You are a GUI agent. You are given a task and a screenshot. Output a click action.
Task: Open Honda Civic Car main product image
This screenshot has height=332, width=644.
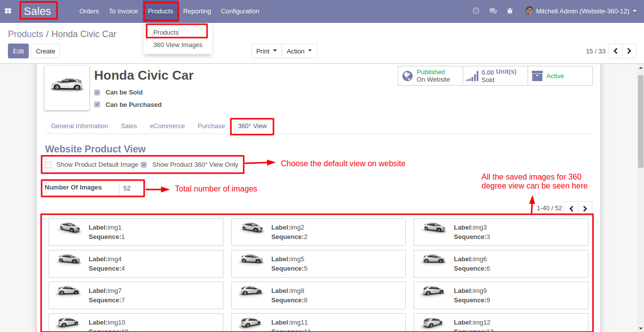(67, 88)
